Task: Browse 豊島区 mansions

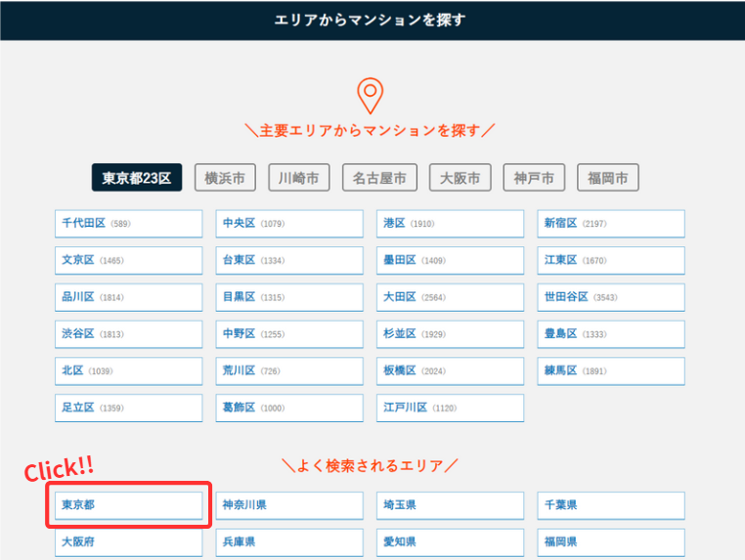Action: pyautogui.click(x=611, y=334)
